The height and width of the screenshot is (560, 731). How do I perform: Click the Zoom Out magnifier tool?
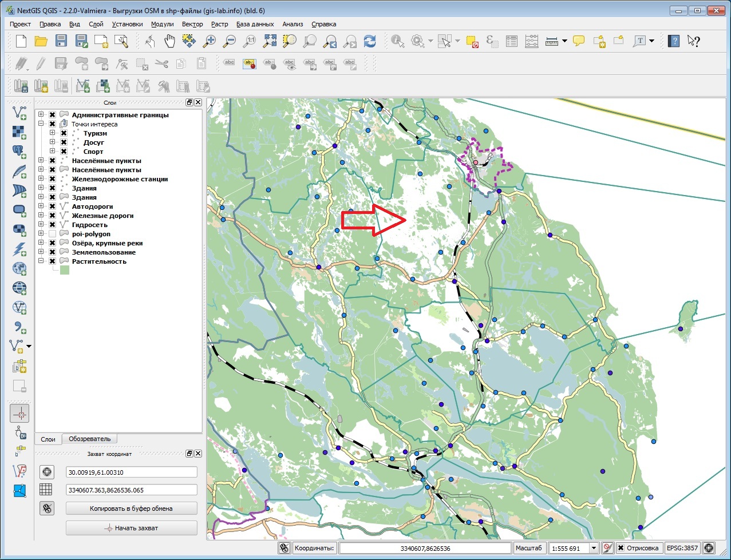tap(230, 41)
